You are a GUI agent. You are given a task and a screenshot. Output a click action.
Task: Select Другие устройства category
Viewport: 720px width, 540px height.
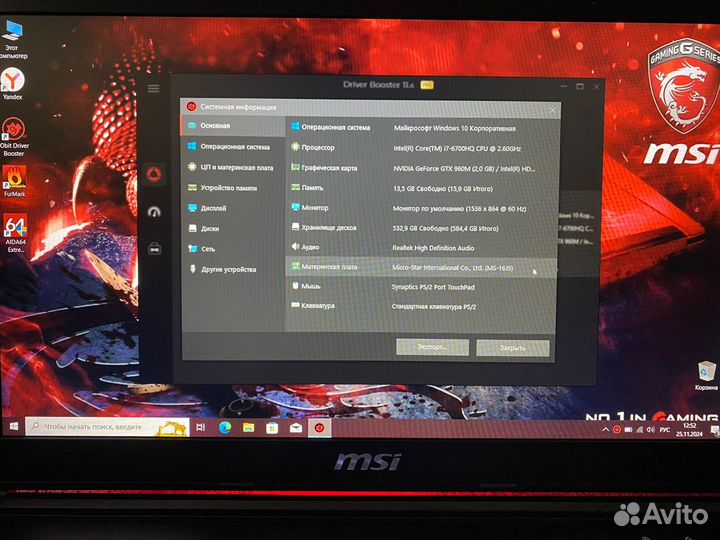pyautogui.click(x=233, y=269)
